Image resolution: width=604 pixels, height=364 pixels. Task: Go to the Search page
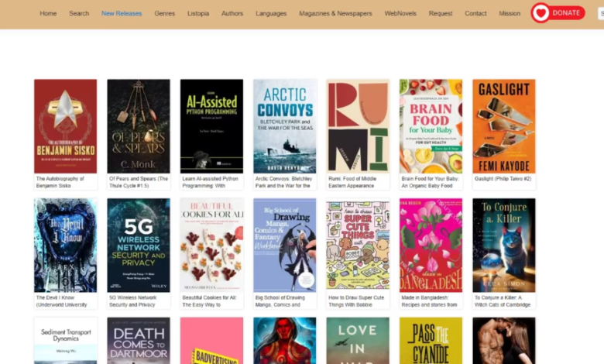(79, 13)
